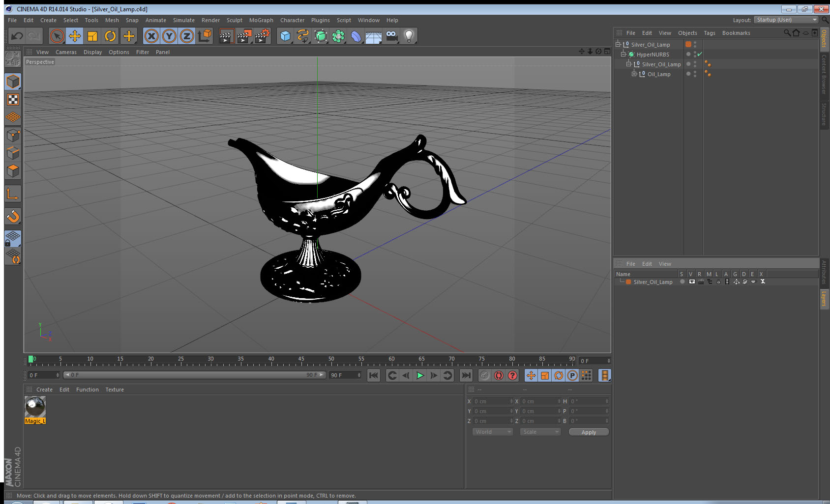This screenshot has height=504, width=830.
Task: Open the Simulate menu
Action: [x=184, y=20]
